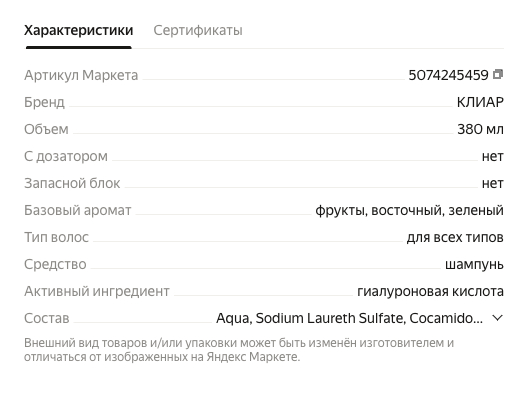Copy the Market article number icon
The width and height of the screenshot is (528, 398).
tap(498, 74)
